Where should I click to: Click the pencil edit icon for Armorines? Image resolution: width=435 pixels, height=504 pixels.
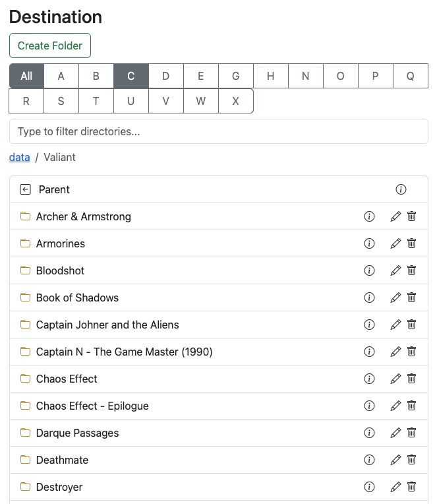tap(395, 243)
